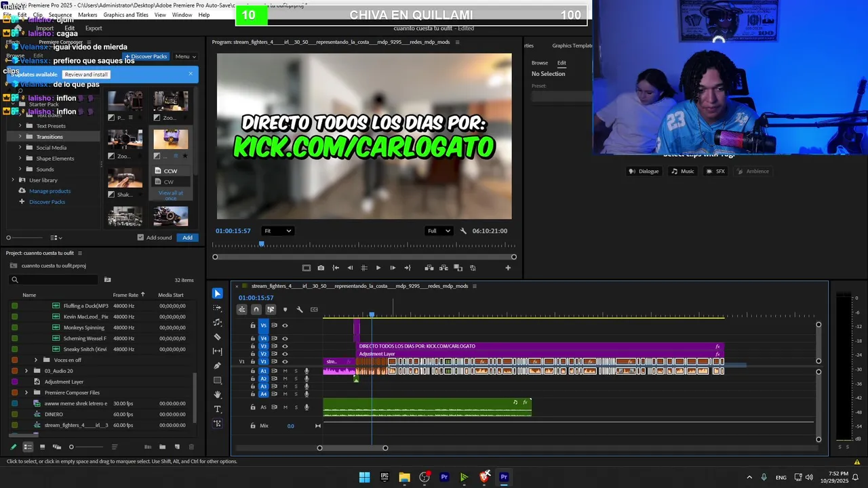Open Manage products link
The width and height of the screenshot is (868, 488).
coord(50,191)
